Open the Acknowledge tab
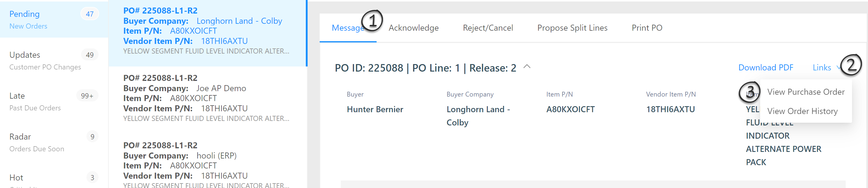 [413, 28]
